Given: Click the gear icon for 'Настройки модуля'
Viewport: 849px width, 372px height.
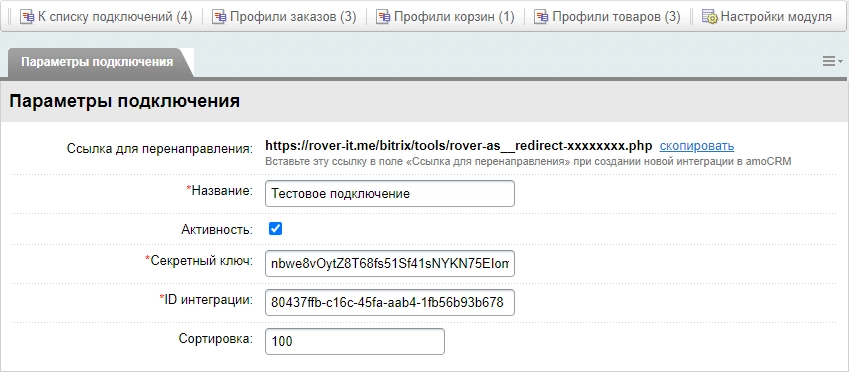Looking at the screenshot, I should pyautogui.click(x=709, y=17).
